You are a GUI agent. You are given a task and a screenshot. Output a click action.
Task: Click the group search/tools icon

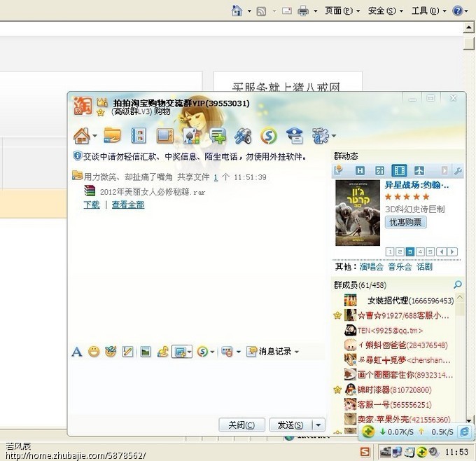pyautogui.click(x=243, y=136)
